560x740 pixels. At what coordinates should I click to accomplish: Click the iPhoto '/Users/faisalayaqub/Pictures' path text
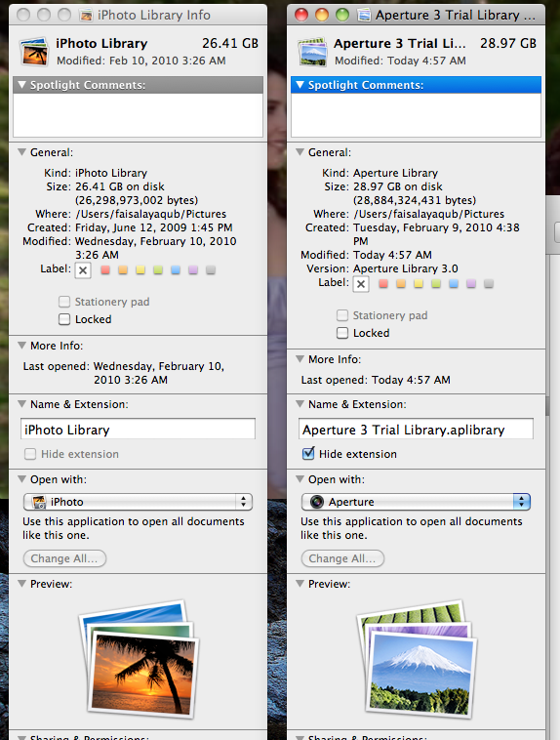coord(150,214)
